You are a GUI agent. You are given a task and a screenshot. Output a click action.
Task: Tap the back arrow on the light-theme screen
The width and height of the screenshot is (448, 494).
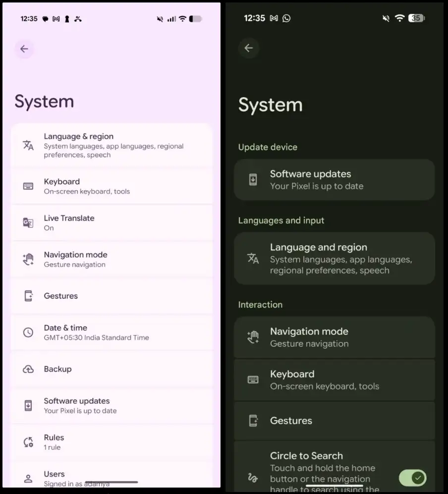pyautogui.click(x=24, y=49)
